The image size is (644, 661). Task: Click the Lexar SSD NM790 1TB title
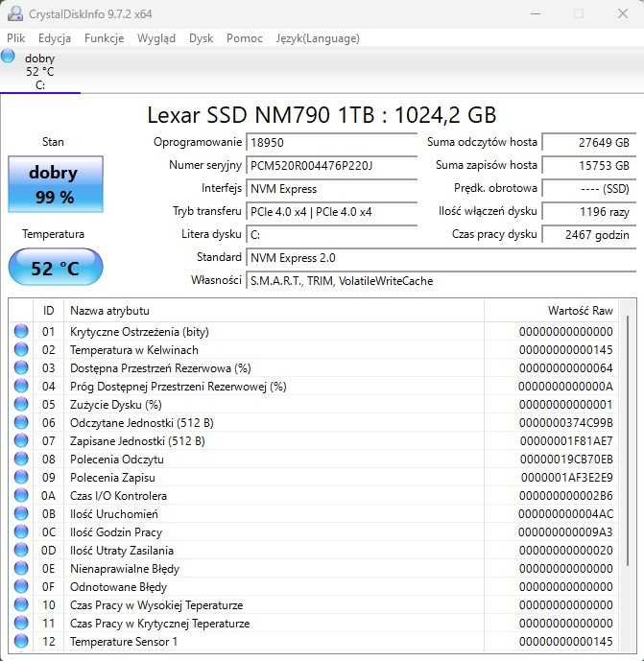pos(322,115)
